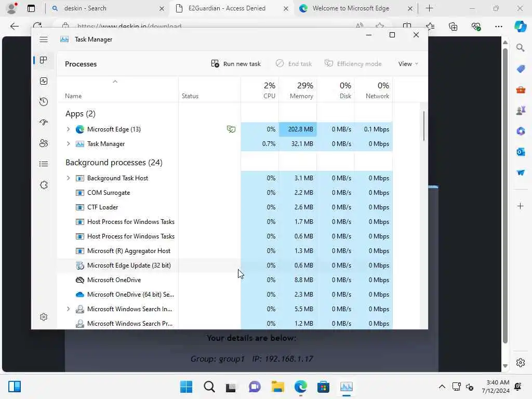Image resolution: width=532 pixels, height=399 pixels.
Task: Go back in Edge browser
Action: pyautogui.click(x=14, y=26)
